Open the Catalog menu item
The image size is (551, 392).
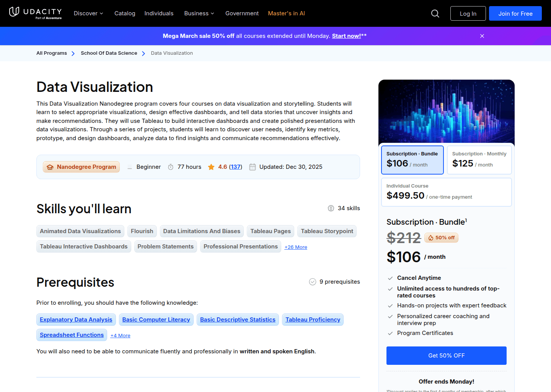125,13
